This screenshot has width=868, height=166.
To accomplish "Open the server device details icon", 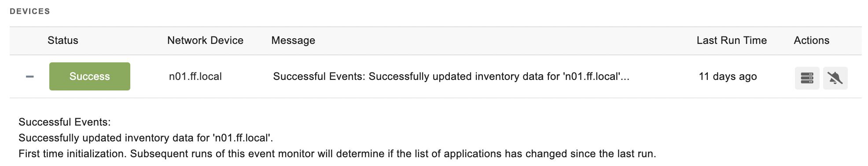I will (807, 78).
